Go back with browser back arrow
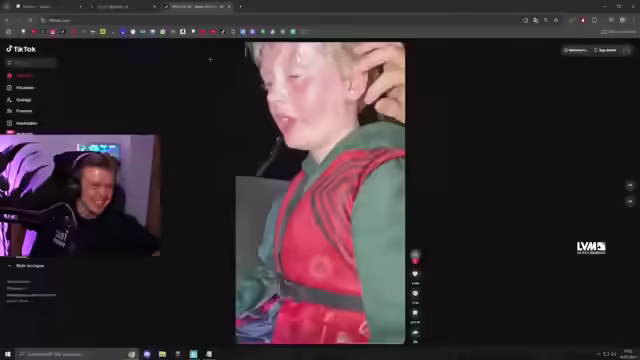640x360 pixels. [7, 20]
